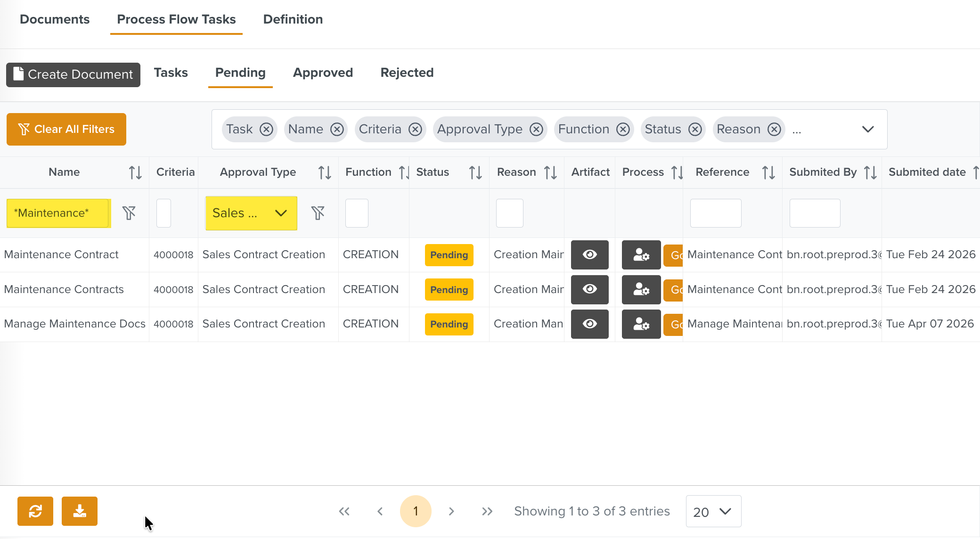
Task: Open the Definition tab
Action: click(293, 19)
